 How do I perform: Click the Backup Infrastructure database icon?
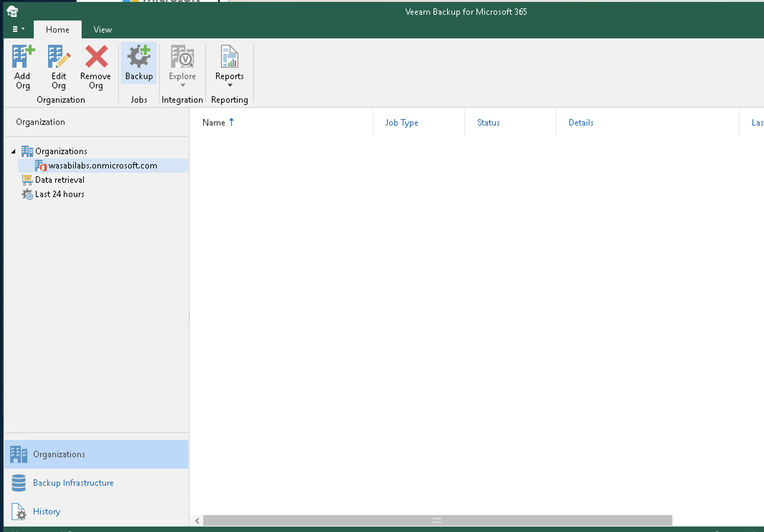[19, 483]
